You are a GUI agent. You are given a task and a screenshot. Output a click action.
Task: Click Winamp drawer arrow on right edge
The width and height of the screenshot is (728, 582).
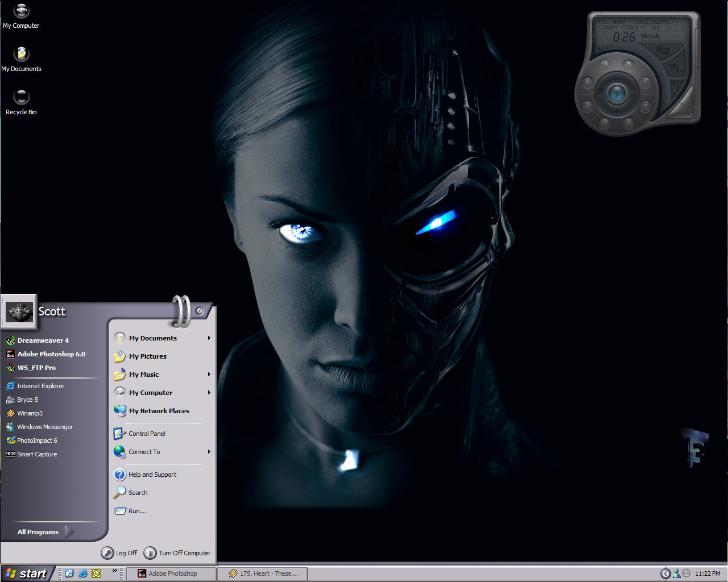pos(698,67)
